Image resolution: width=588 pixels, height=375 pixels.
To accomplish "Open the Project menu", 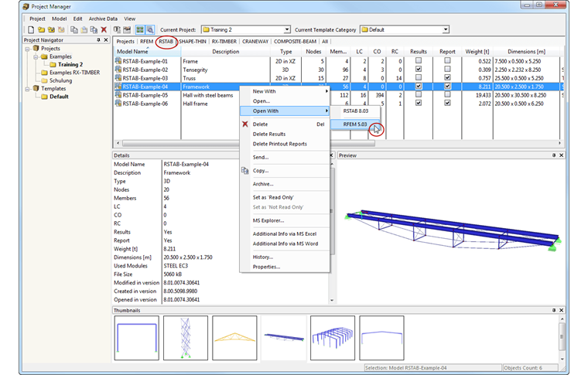I will point(37,19).
